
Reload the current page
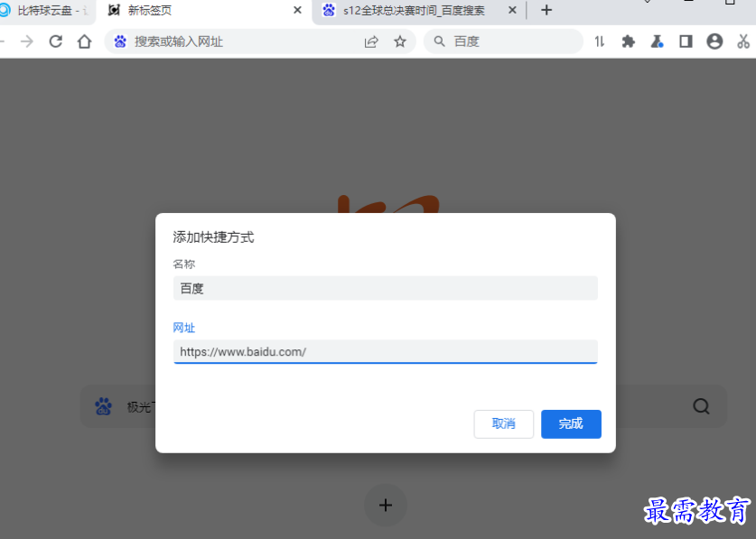click(56, 42)
